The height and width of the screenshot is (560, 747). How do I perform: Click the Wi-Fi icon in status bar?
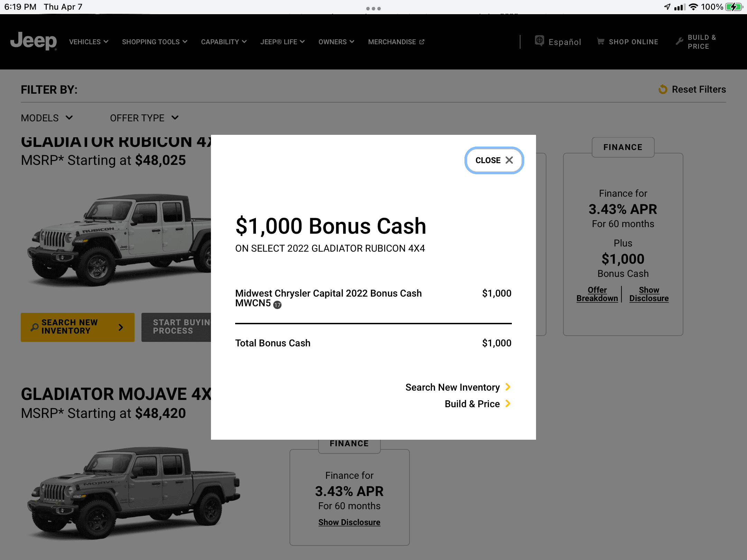point(693,7)
